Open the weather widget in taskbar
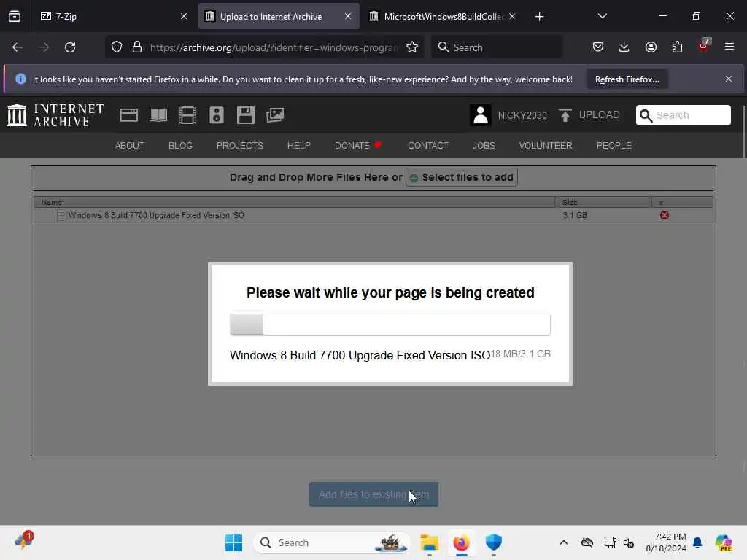This screenshot has width=747, height=560. 23,542
